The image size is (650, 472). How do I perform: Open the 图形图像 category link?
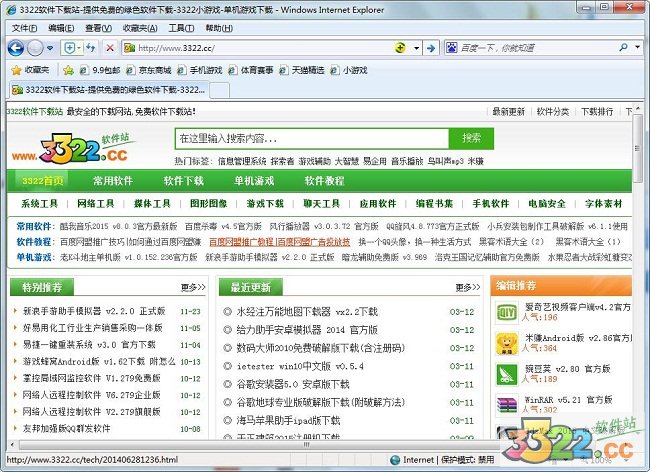pyautogui.click(x=209, y=203)
